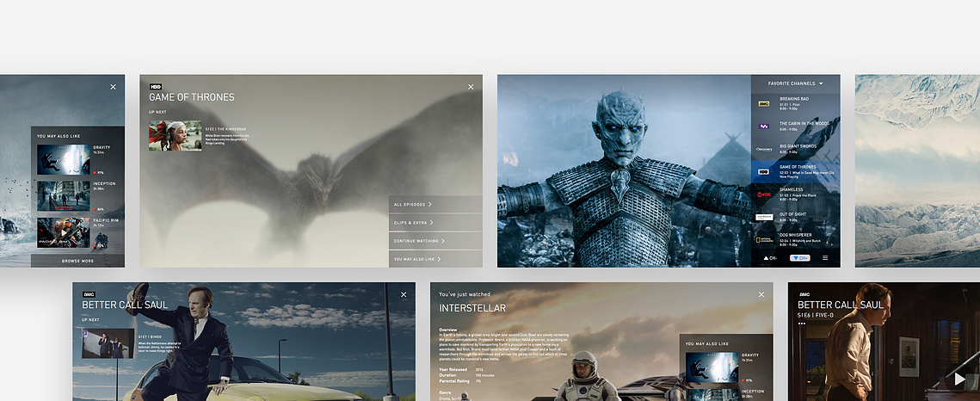Click the AMC logo above Better Call Saul Up Next
The image size is (980, 401).
[88, 294]
